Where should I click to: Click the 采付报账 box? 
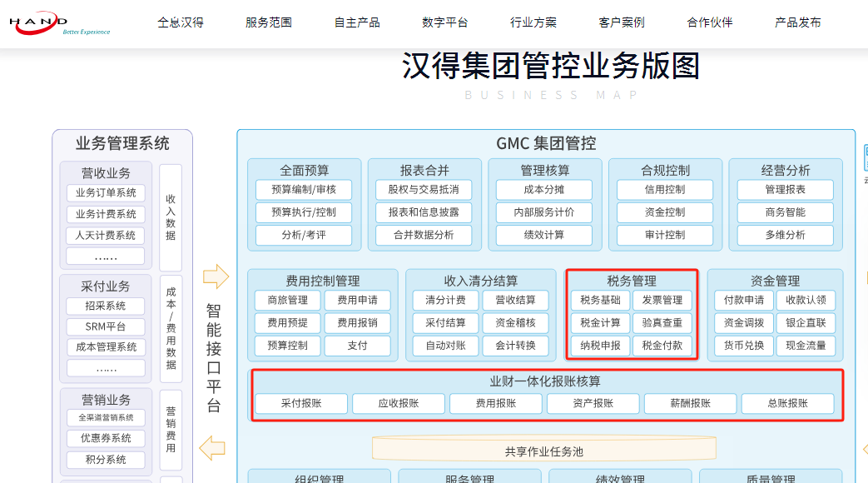click(x=301, y=403)
